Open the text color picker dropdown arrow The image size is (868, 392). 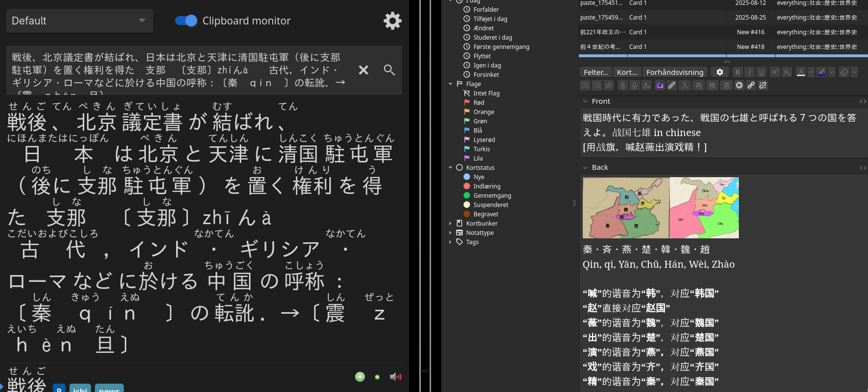click(x=811, y=72)
